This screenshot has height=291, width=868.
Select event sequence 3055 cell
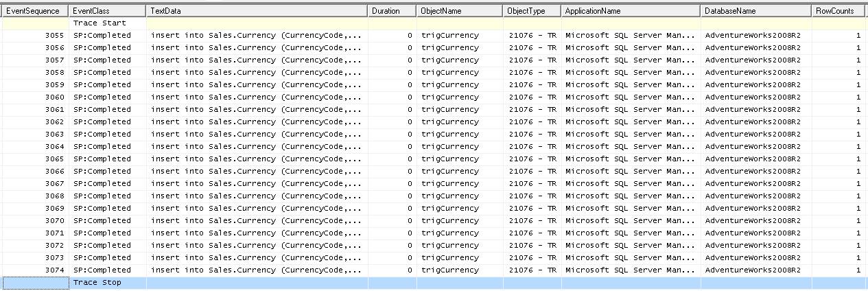(x=34, y=36)
